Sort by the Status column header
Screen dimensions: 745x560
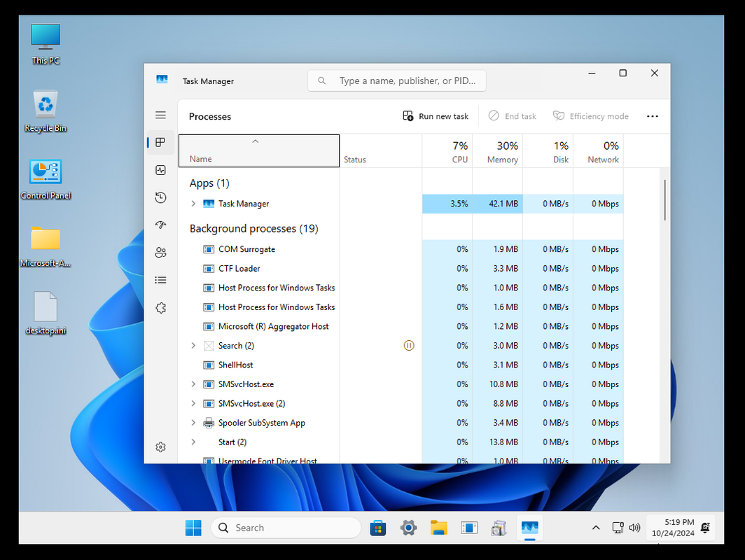click(x=381, y=151)
